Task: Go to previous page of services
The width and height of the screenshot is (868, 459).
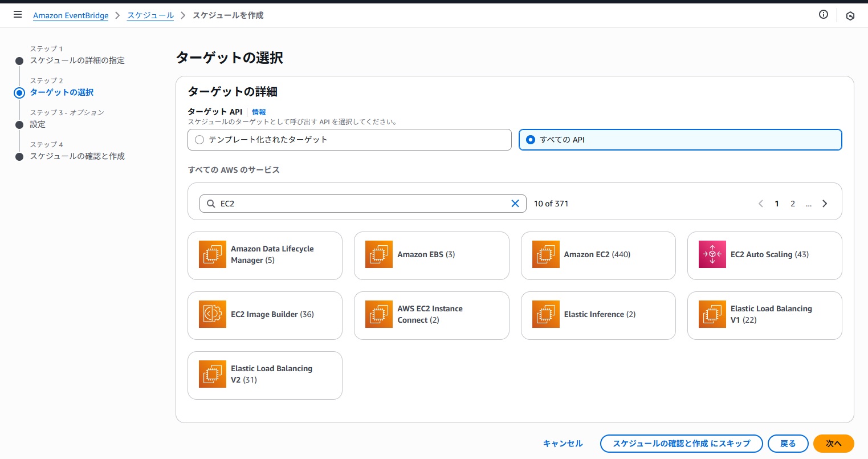Action: click(x=760, y=204)
